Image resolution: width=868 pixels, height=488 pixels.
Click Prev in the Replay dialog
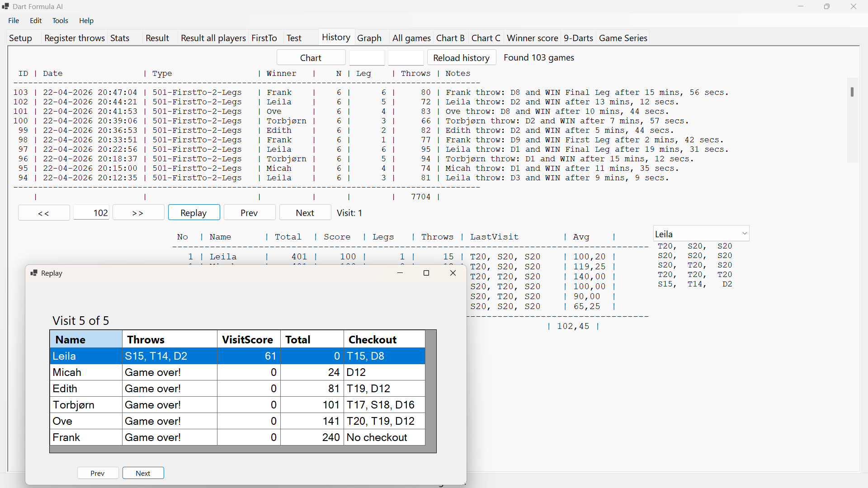coord(98,473)
